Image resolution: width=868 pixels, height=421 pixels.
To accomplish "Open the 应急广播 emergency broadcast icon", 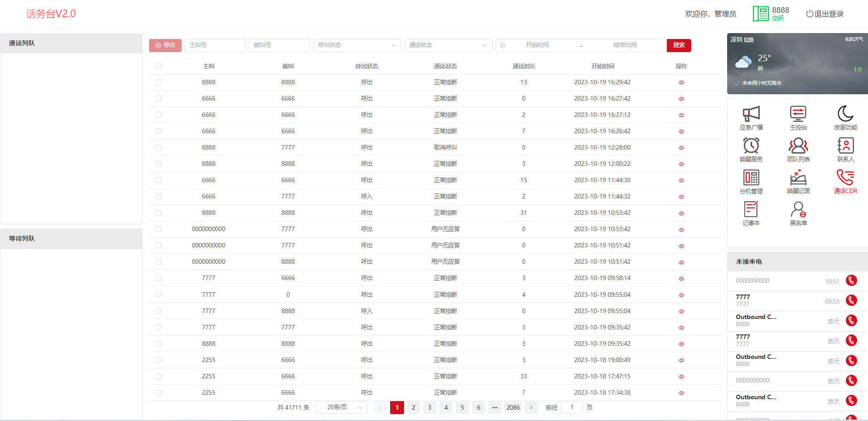I will tap(751, 114).
